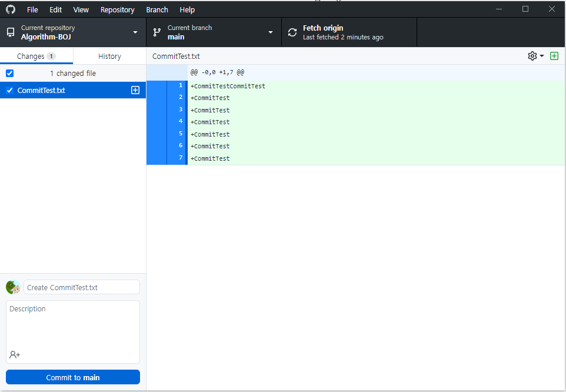Image resolution: width=566 pixels, height=392 pixels.
Task: Open the Repository menu
Action: coord(117,10)
